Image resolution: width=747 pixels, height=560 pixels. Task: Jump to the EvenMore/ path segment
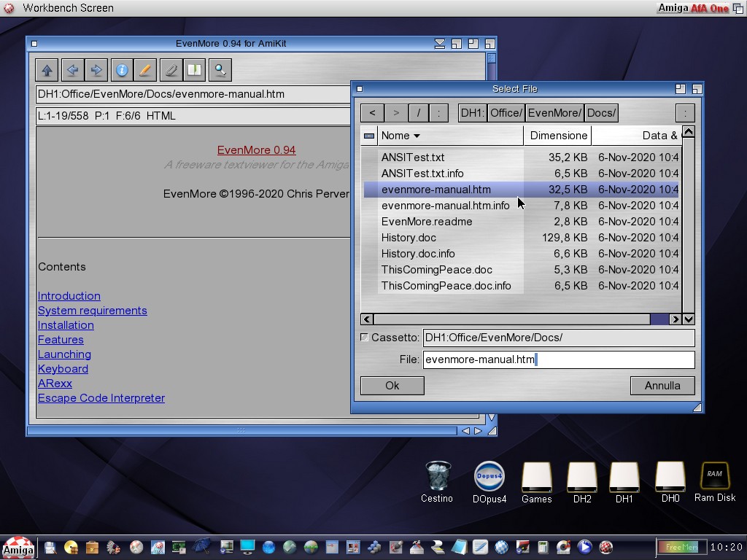(x=554, y=113)
